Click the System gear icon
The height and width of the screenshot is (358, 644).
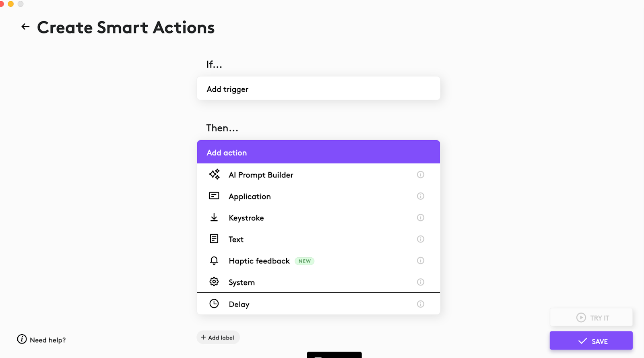pyautogui.click(x=214, y=281)
